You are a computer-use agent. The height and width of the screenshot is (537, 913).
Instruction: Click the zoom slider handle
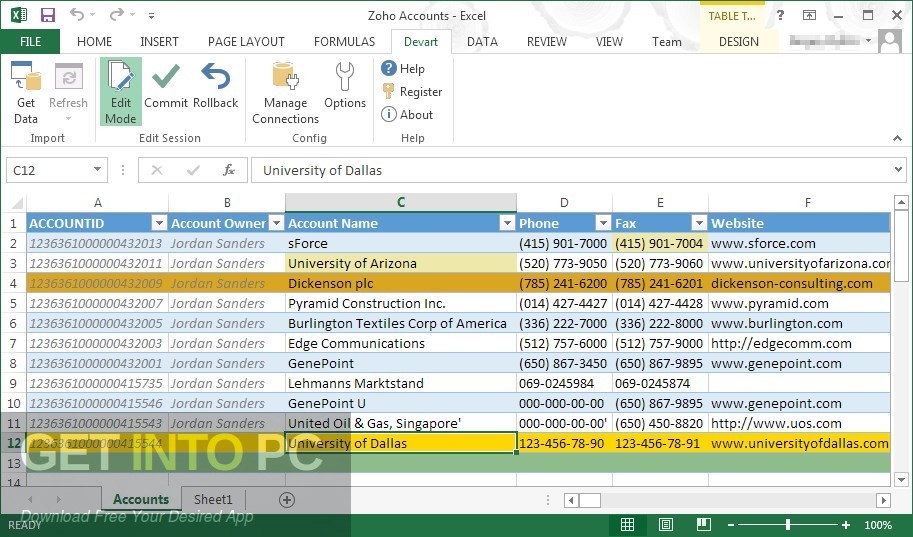pos(788,525)
